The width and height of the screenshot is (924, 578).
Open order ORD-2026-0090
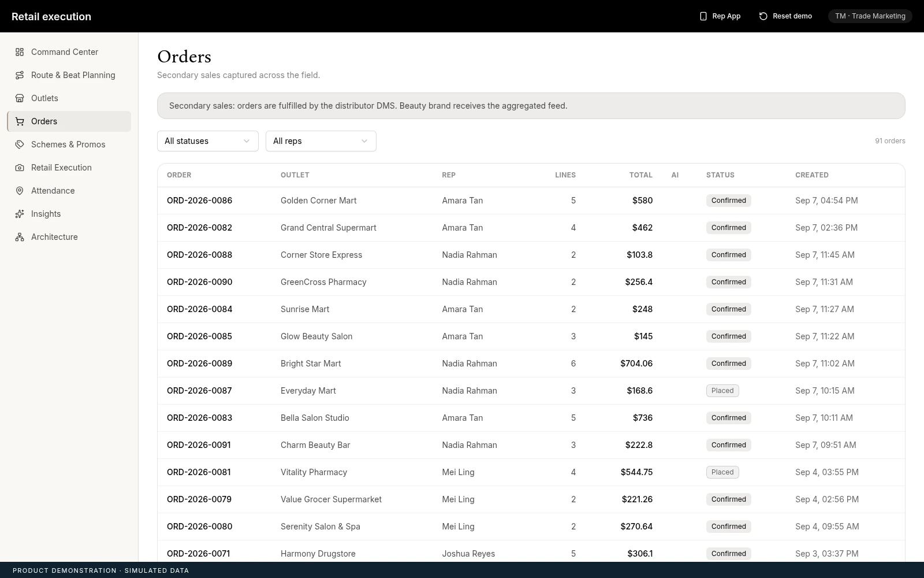click(x=199, y=282)
